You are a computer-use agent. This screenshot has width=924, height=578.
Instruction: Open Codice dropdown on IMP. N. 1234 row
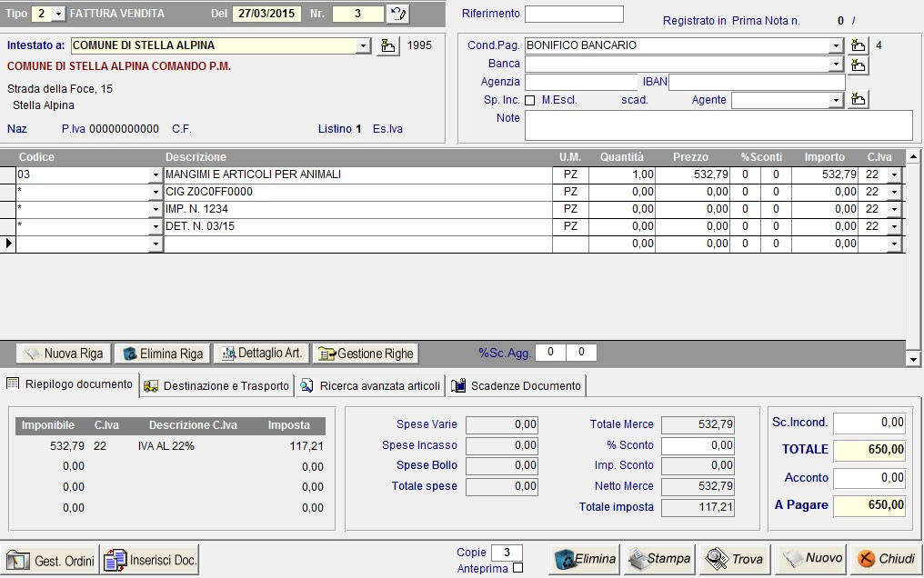coord(156,209)
